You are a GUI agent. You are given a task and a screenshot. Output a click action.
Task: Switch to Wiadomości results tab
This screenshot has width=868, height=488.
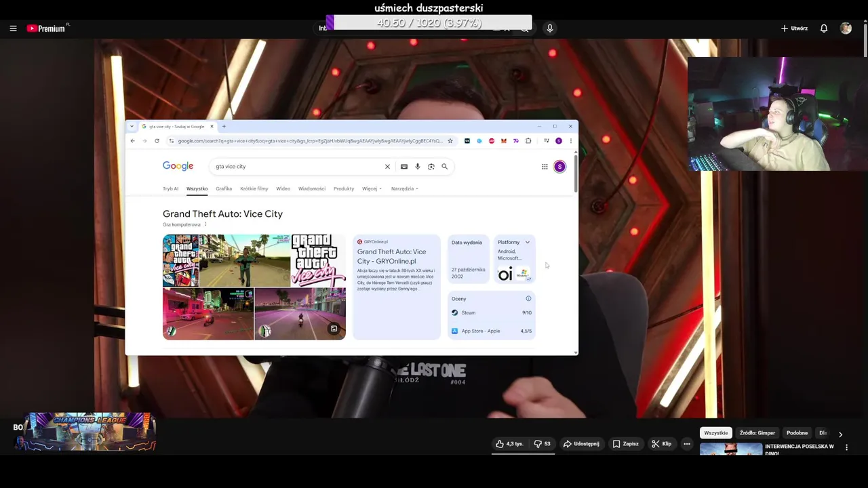click(x=312, y=188)
